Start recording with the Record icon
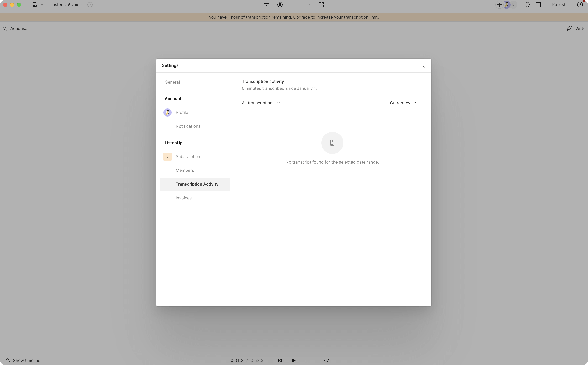This screenshot has height=365, width=588. pyautogui.click(x=280, y=5)
